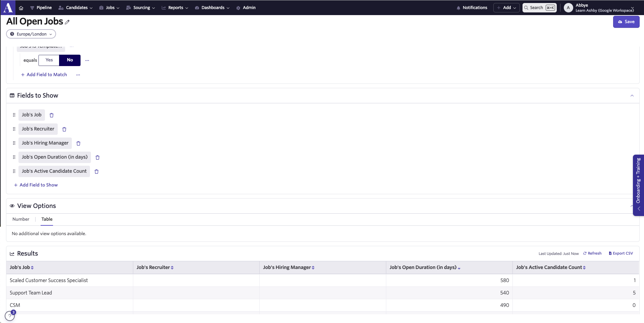
Task: Click drag handle beside Job's Recruiter
Action: 14,129
